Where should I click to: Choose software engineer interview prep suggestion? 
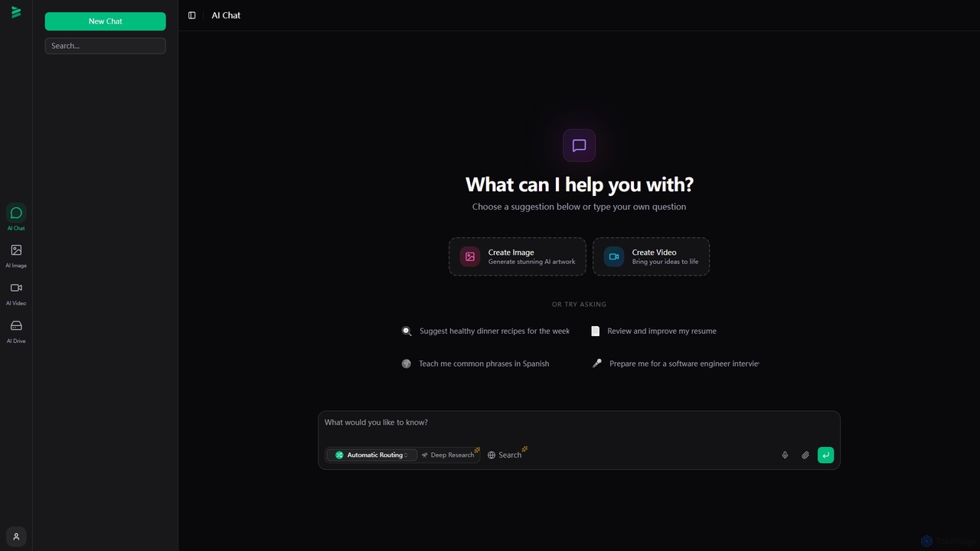click(x=675, y=364)
